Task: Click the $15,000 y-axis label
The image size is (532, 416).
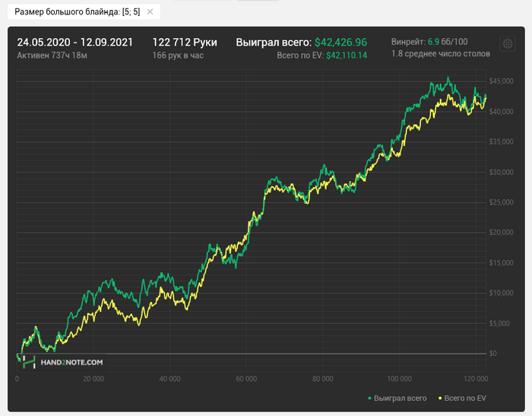Action: (501, 263)
